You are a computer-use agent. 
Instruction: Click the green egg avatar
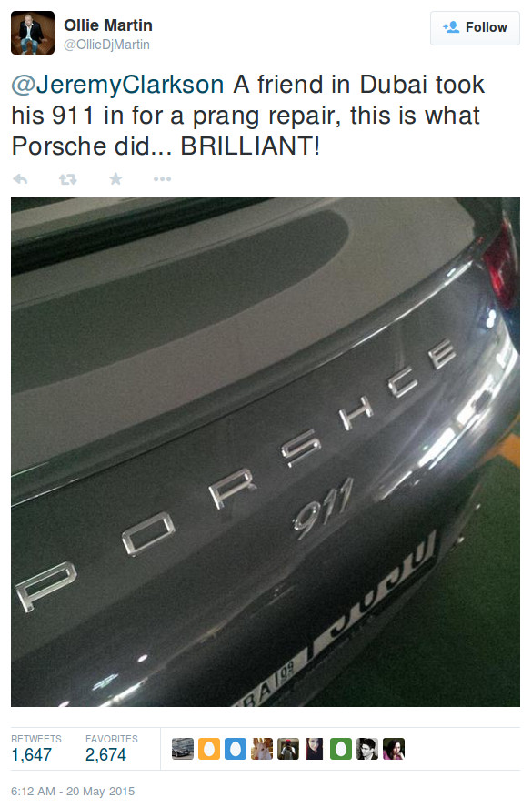tap(341, 749)
